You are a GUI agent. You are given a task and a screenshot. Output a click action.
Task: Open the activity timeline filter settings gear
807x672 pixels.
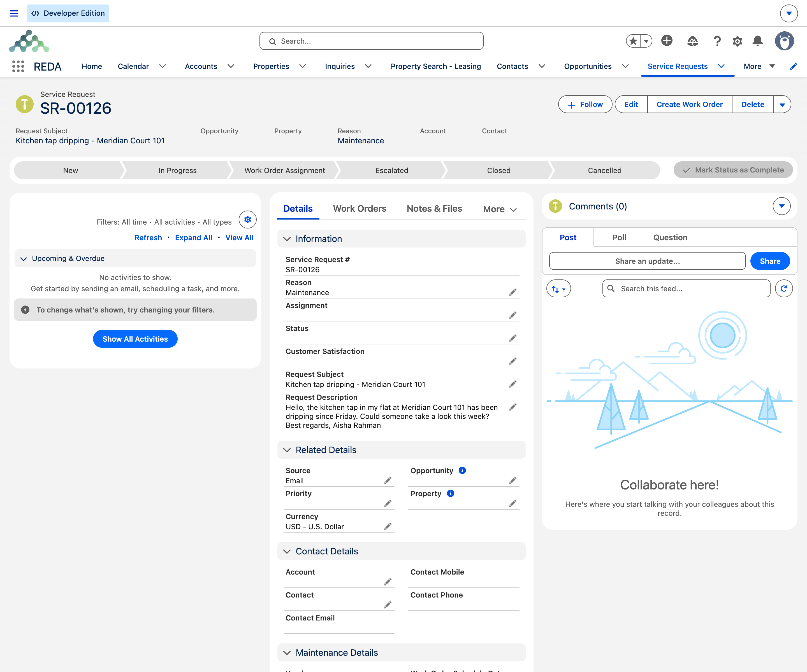click(247, 219)
